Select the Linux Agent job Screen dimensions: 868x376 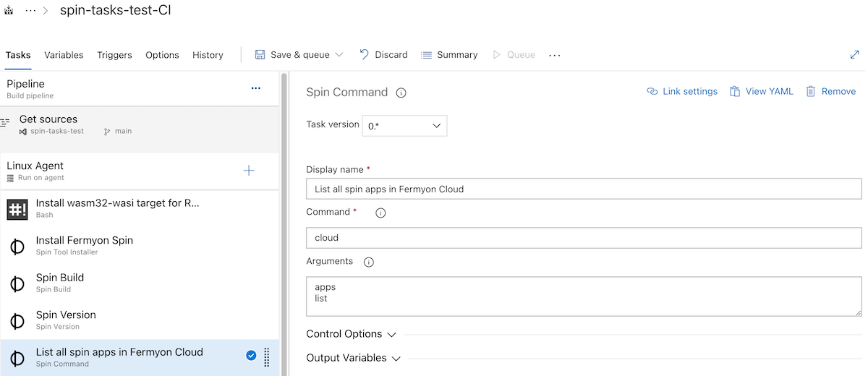(x=140, y=171)
